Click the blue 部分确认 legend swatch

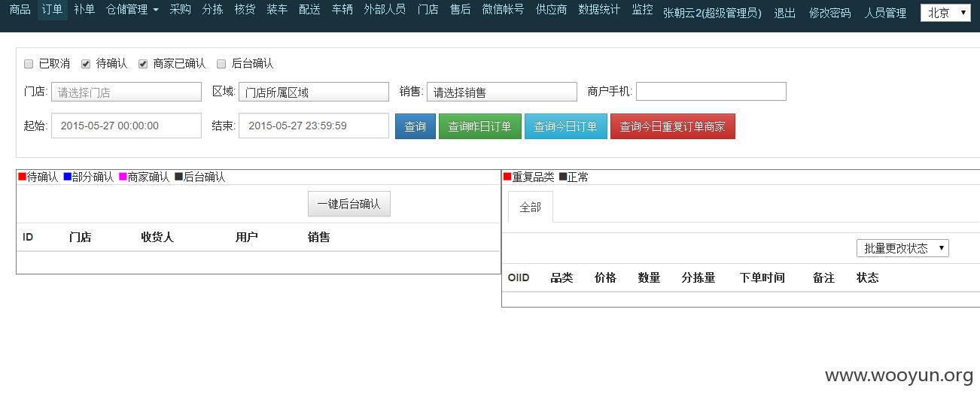(x=67, y=177)
